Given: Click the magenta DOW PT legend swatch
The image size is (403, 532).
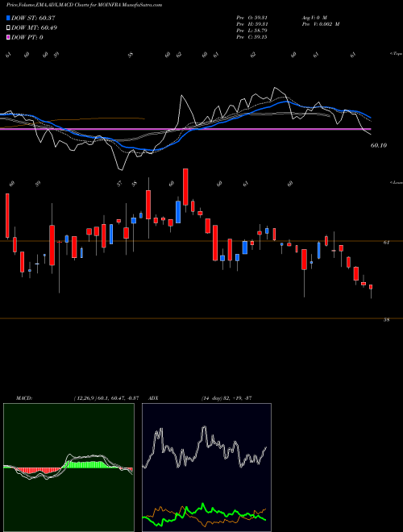Looking at the screenshot, I should pos(8,37).
